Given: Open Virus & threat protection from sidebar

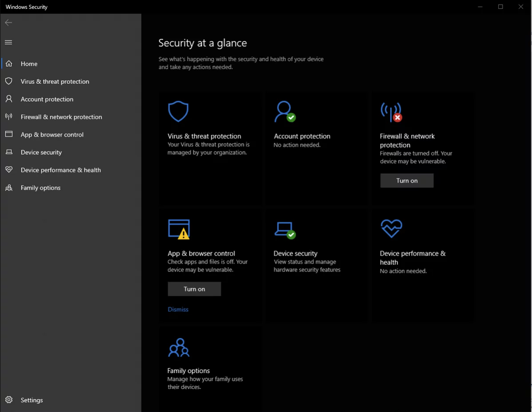Looking at the screenshot, I should coord(54,82).
